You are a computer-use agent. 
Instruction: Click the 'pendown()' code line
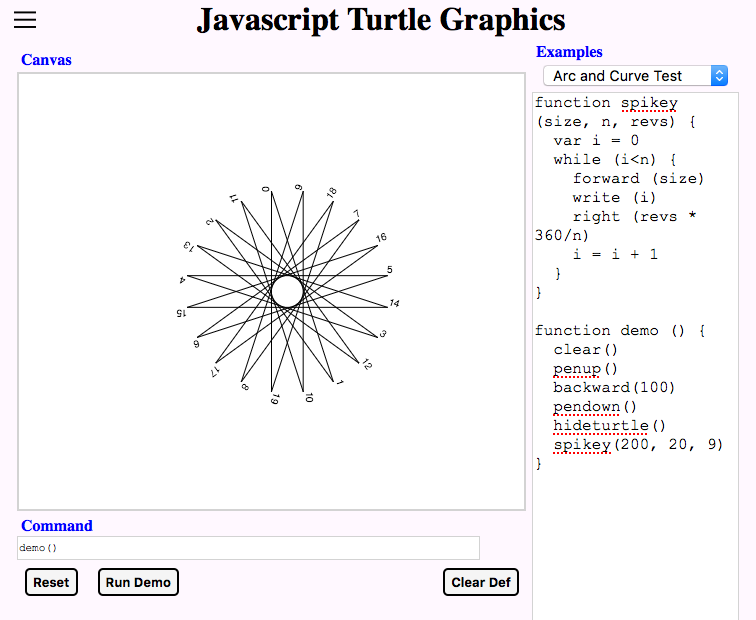[595, 407]
